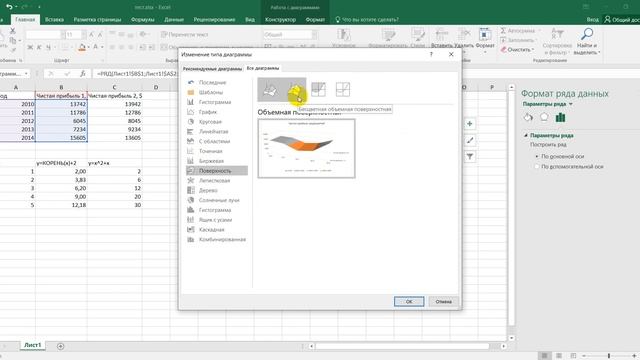The height and width of the screenshot is (360, 640).
Task: Open the font size dropdown
Action: pyautogui.click(x=83, y=35)
